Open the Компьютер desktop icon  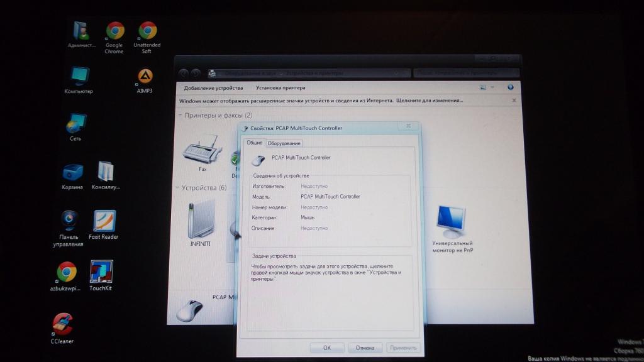pyautogui.click(x=79, y=77)
